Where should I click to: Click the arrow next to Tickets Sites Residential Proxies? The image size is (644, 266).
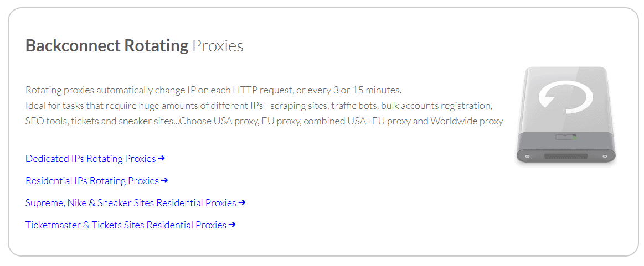click(x=232, y=225)
